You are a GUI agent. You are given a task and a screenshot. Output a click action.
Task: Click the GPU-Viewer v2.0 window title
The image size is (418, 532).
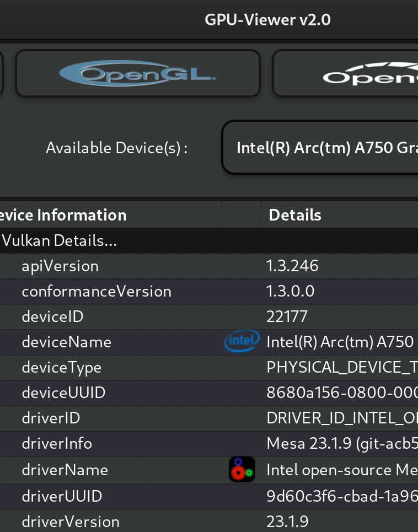coord(267,20)
